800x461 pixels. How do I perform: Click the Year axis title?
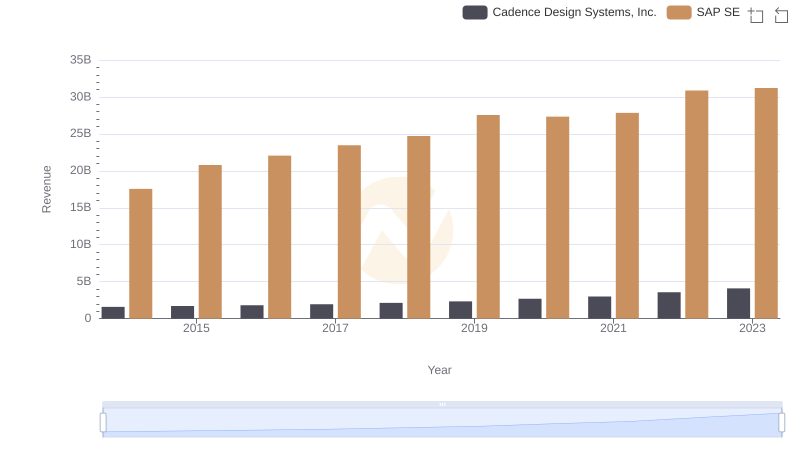[439, 370]
